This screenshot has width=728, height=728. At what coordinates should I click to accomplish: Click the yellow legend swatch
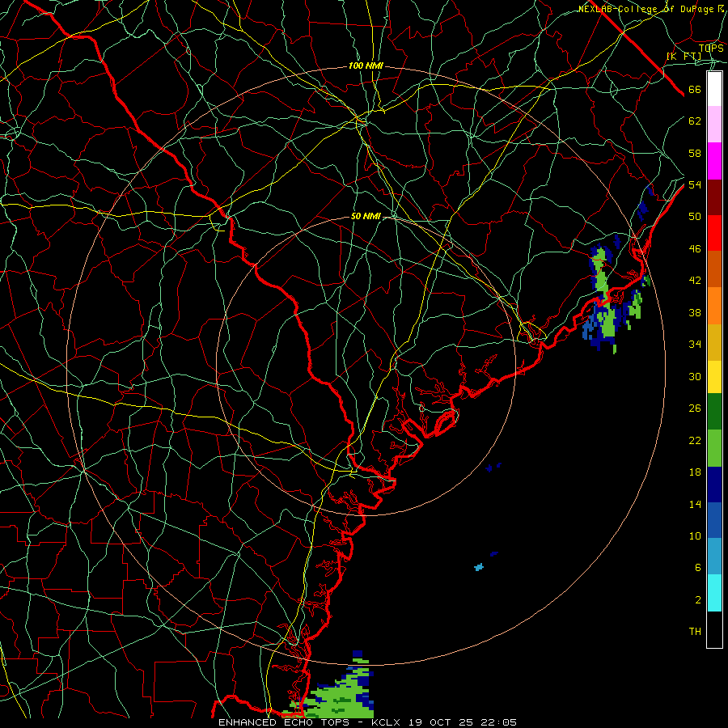[714, 376]
